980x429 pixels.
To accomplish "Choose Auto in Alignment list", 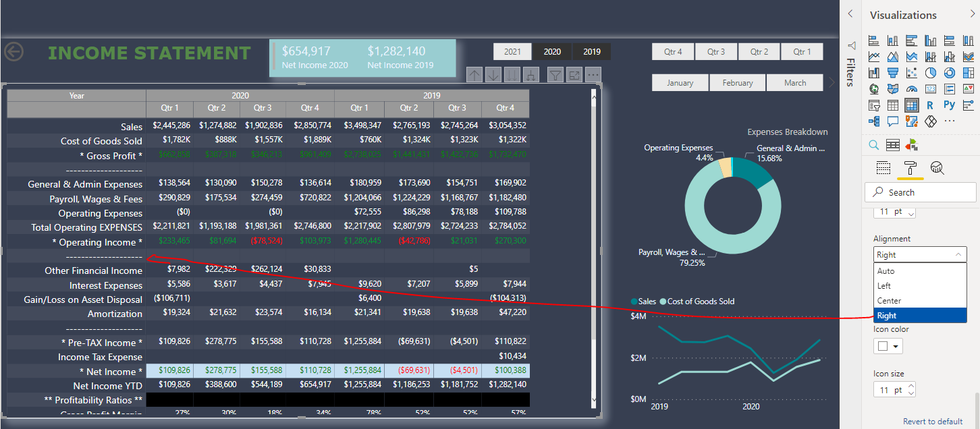I will (x=920, y=270).
